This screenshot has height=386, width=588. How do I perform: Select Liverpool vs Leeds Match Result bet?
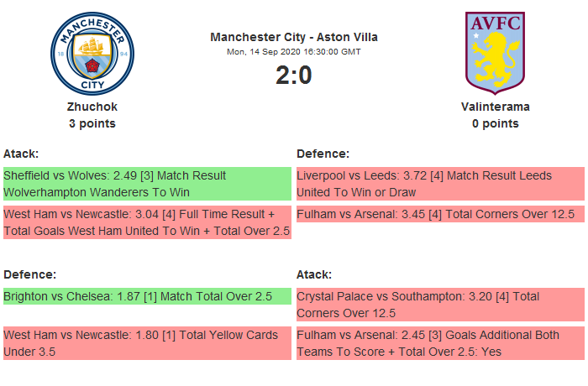(439, 184)
